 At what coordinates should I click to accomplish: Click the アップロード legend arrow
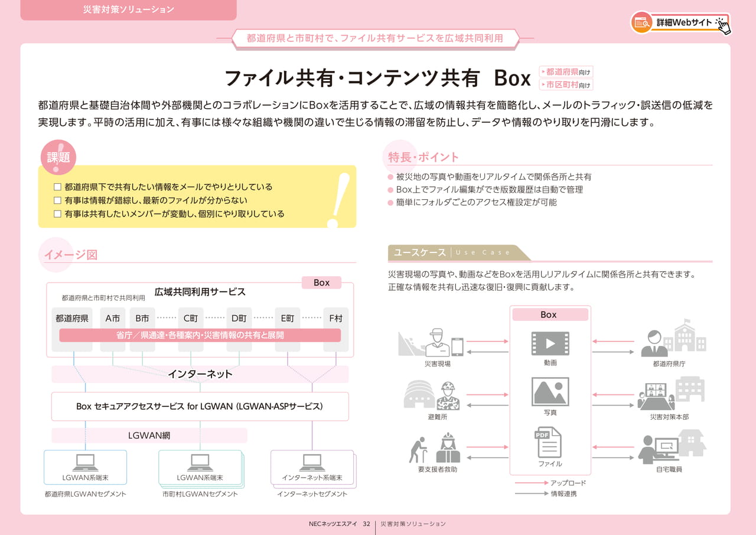pos(532,483)
